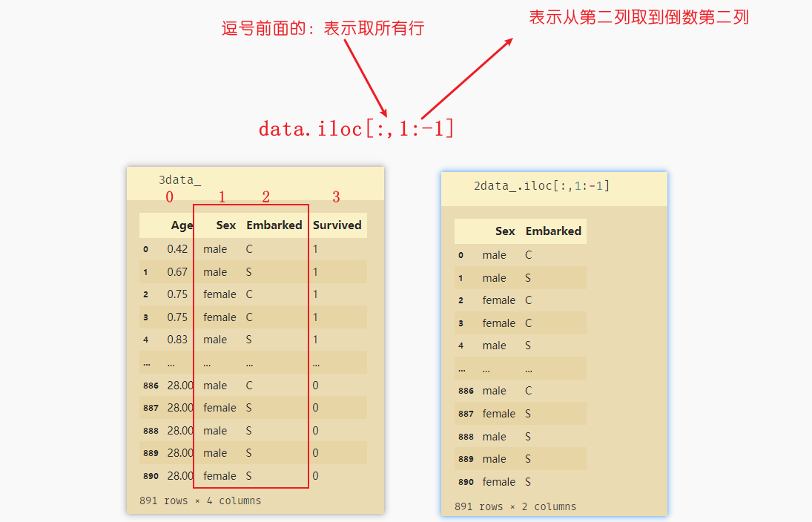The height and width of the screenshot is (522, 812).
Task: Click the code cell containing "3data_"
Action: pos(255,183)
